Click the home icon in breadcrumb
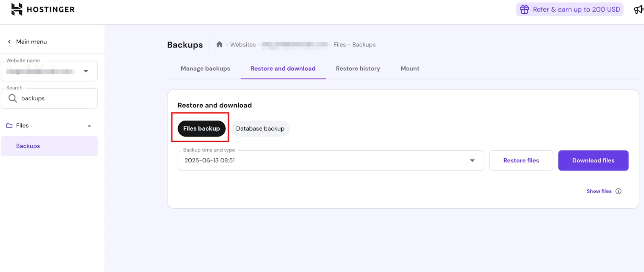This screenshot has height=272, width=644. (219, 44)
